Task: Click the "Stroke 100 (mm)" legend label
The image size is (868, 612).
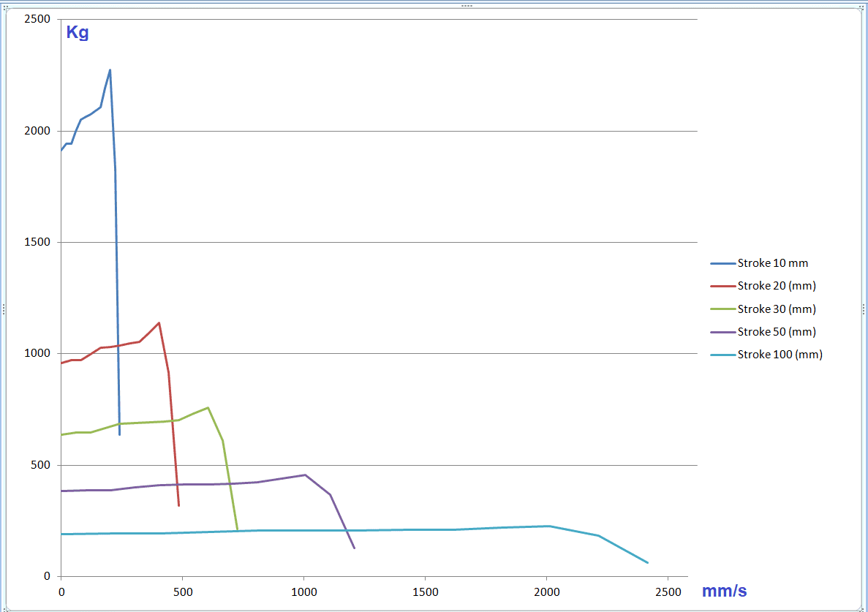Action: pos(780,354)
